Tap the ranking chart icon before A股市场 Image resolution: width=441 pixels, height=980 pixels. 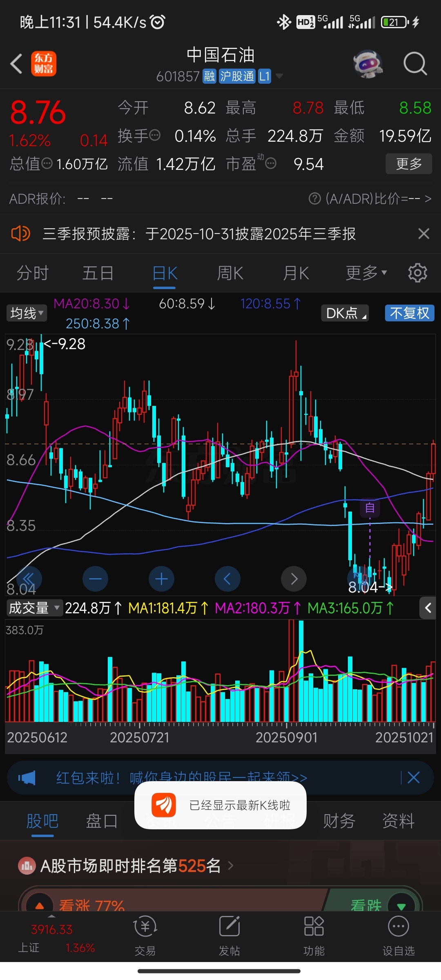tap(27, 865)
